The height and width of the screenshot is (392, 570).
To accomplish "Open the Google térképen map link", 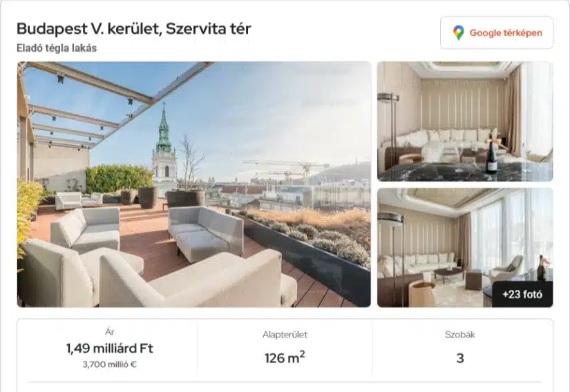I will coord(497,32).
